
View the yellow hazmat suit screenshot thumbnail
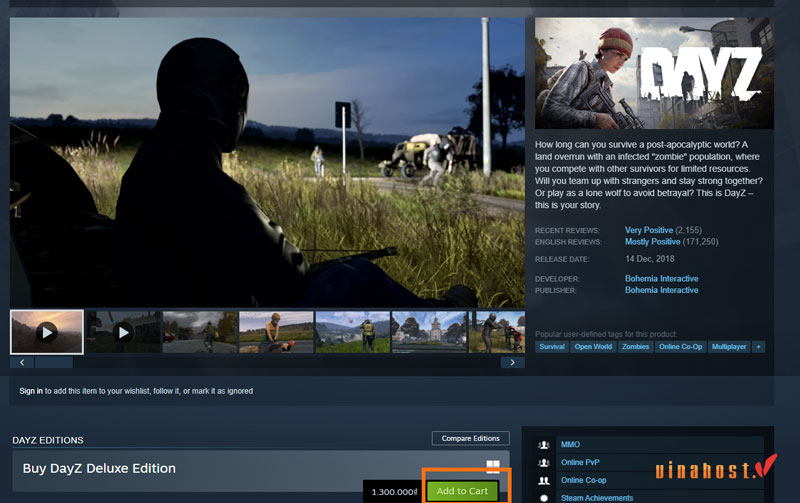click(353, 332)
